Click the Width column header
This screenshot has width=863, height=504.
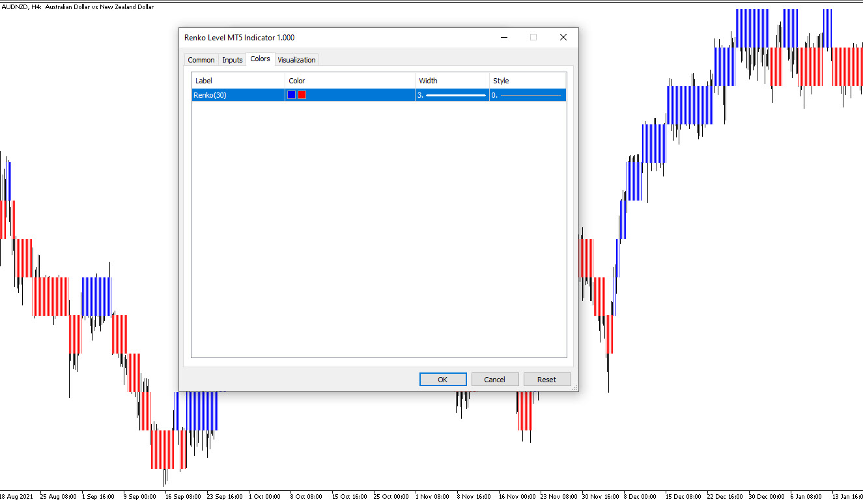pos(452,81)
